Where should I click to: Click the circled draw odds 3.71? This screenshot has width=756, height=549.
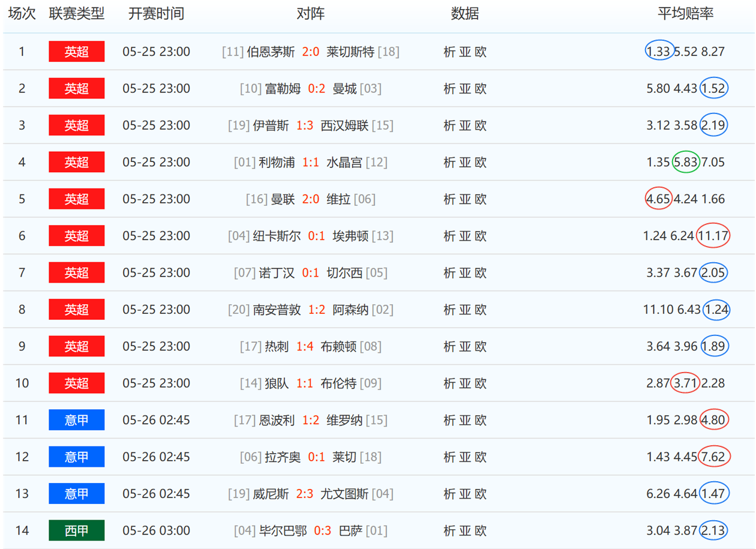[x=685, y=383]
